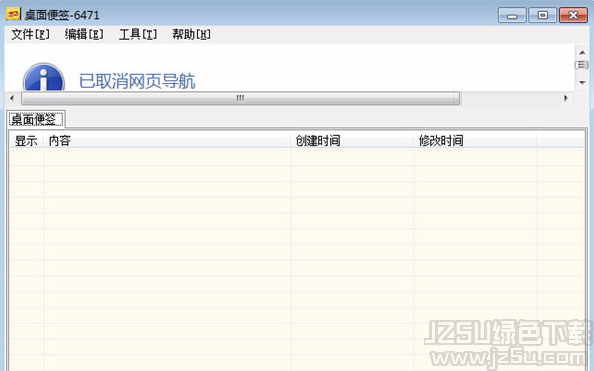Minimize the 桌面便签-6471 window

[x=512, y=15]
